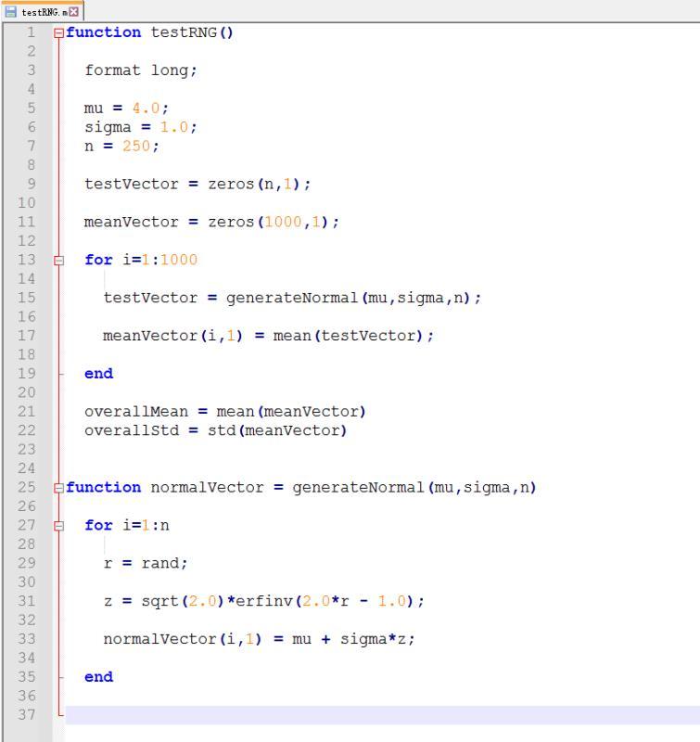Click line number 1 in the margin
Viewport: 700px width, 742px height.
(32, 32)
